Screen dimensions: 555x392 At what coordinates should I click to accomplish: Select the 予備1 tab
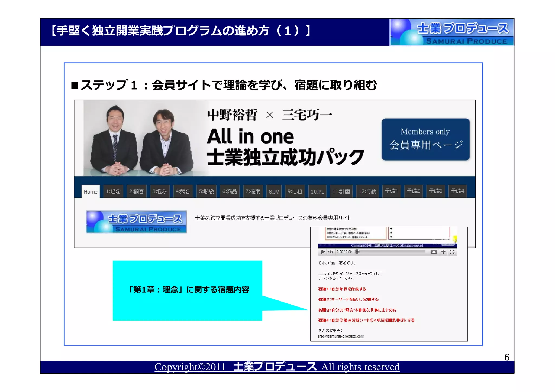pyautogui.click(x=391, y=191)
